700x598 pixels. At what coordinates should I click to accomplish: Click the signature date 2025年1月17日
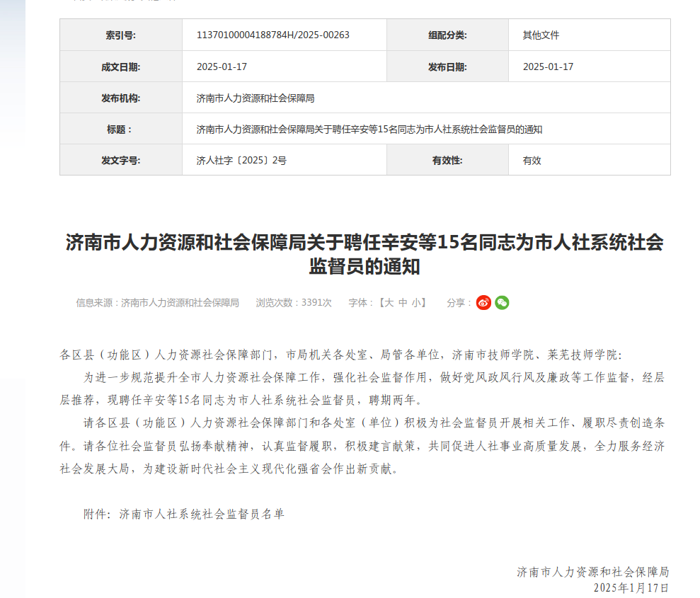point(630,588)
